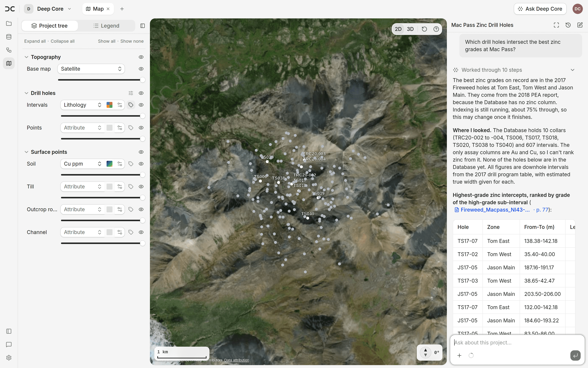Toggle Soil layer visibility
The height and width of the screenshot is (368, 588).
[x=141, y=164]
